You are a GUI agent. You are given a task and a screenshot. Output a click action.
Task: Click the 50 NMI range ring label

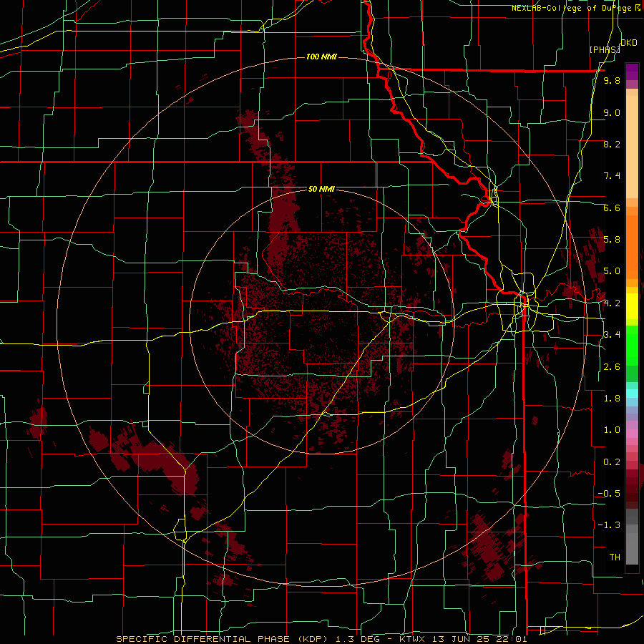321,189
